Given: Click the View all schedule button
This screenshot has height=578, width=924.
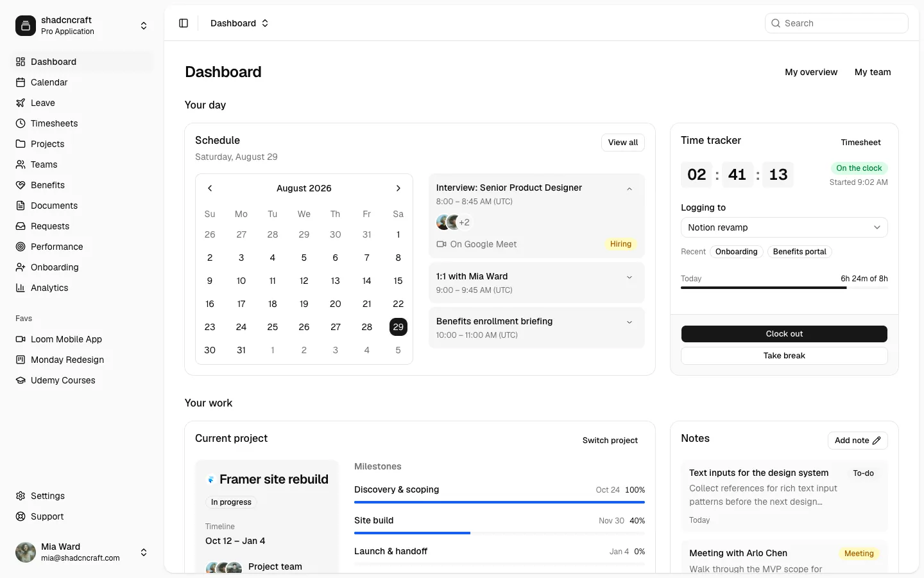Looking at the screenshot, I should (x=623, y=143).
